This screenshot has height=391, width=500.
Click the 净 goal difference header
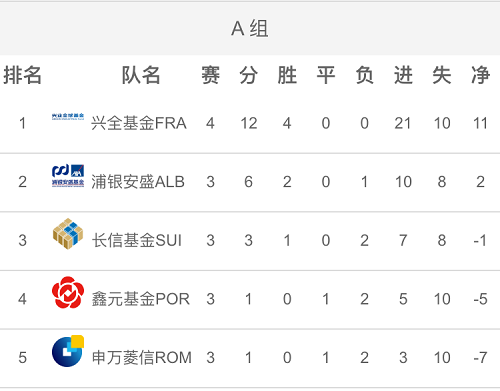point(480,75)
